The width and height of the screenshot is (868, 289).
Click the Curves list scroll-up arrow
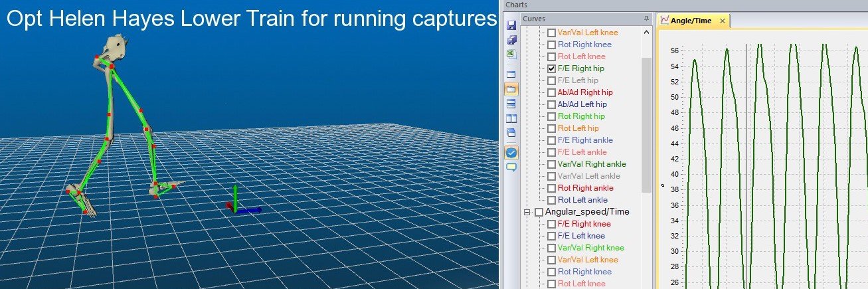[x=647, y=32]
